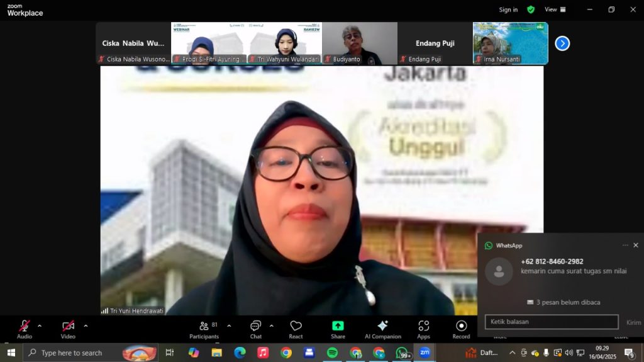The image size is (644, 362).
Task: Select Irna Nursanti's video tile
Action: 511,43
